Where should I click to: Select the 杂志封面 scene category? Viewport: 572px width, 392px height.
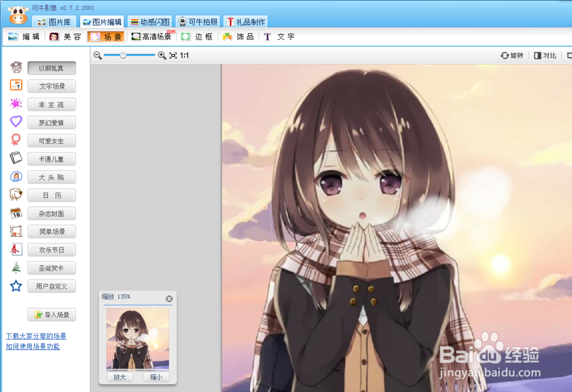[52, 214]
